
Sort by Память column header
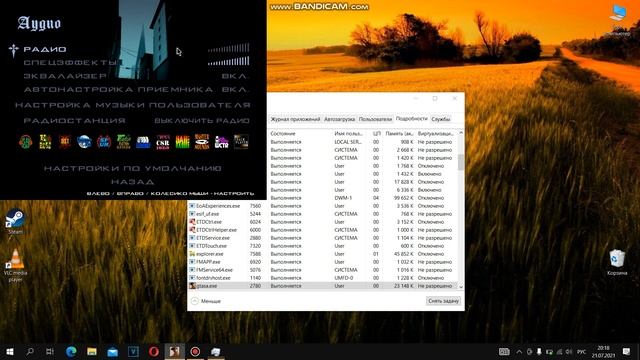(399, 133)
